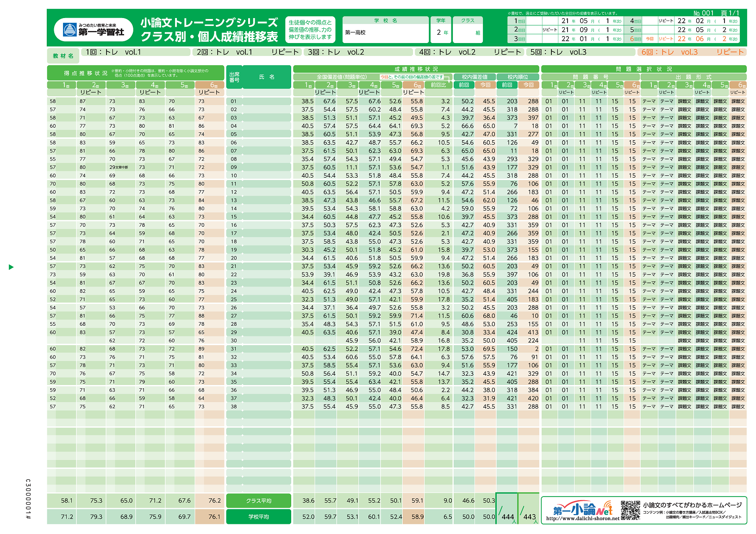The width and height of the screenshot is (756, 534).
Task: Select the subtitle クラス別・個人成績推移表
Action: click(x=209, y=37)
